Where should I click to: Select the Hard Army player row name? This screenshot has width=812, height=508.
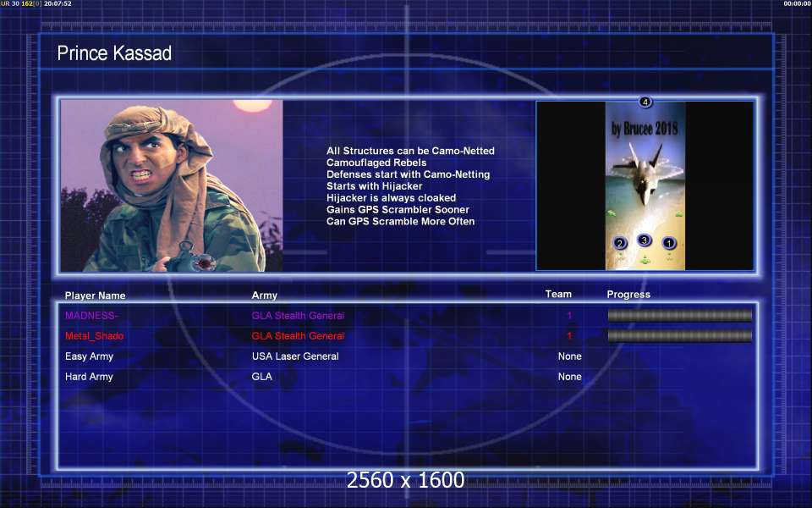click(x=89, y=377)
